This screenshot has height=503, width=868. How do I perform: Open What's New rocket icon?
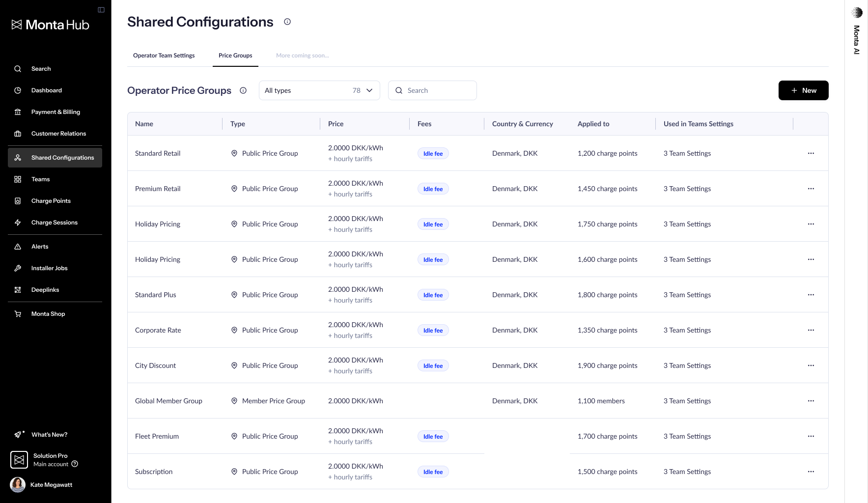[18, 435]
